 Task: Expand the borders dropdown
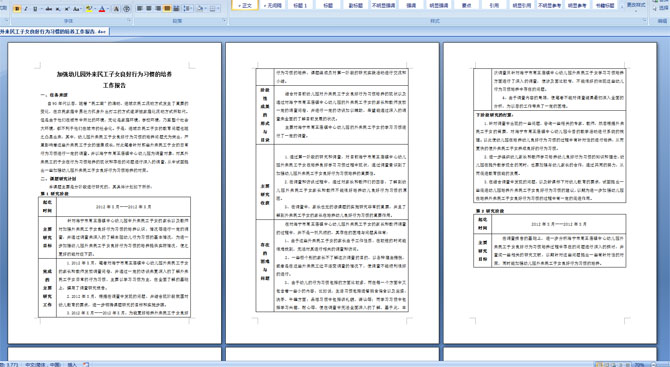[218, 8]
